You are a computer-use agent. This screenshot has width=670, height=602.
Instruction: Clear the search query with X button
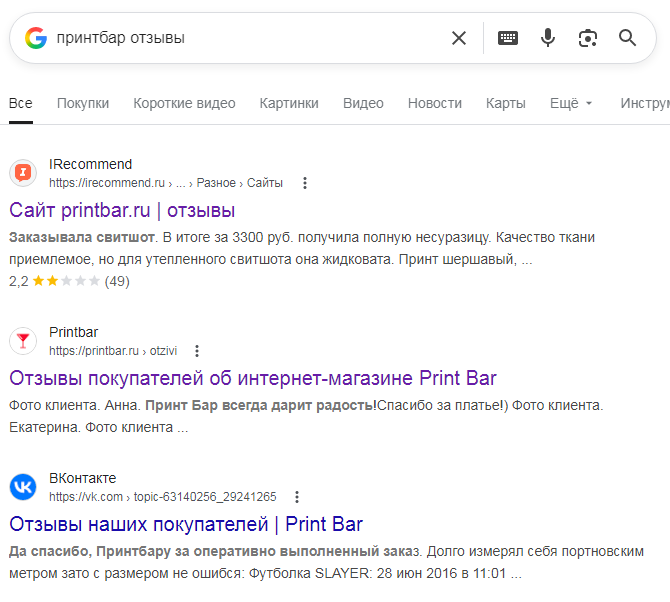point(459,38)
